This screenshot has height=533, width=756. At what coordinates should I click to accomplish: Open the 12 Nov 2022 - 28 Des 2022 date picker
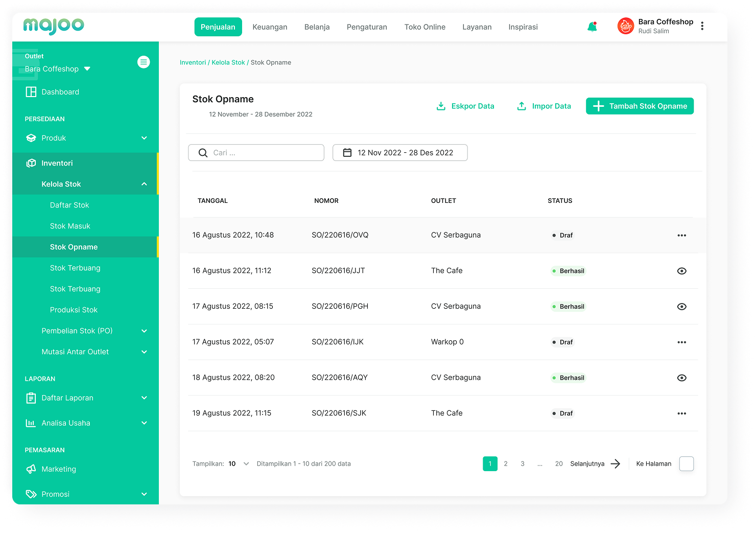coord(400,153)
